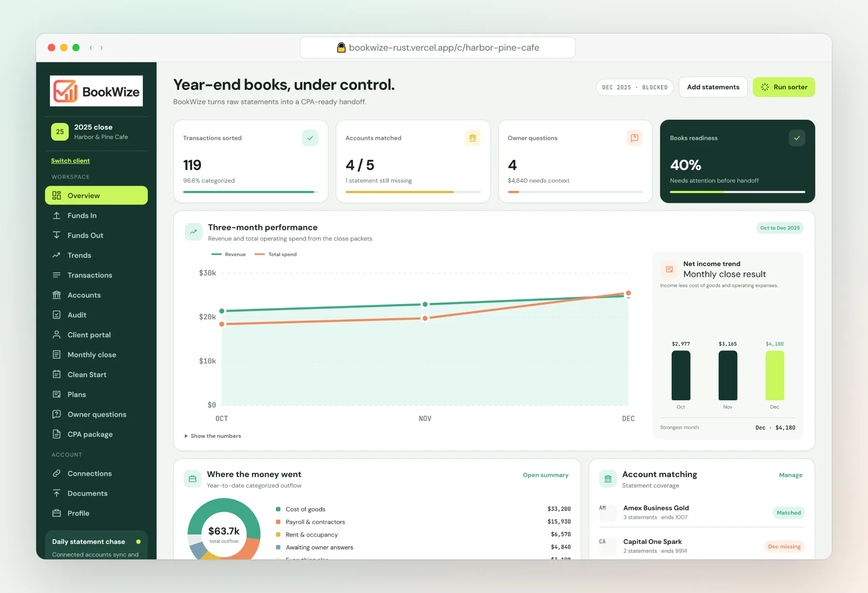Image resolution: width=868 pixels, height=593 pixels.
Task: Click the Connections link icon
Action: 56,473
